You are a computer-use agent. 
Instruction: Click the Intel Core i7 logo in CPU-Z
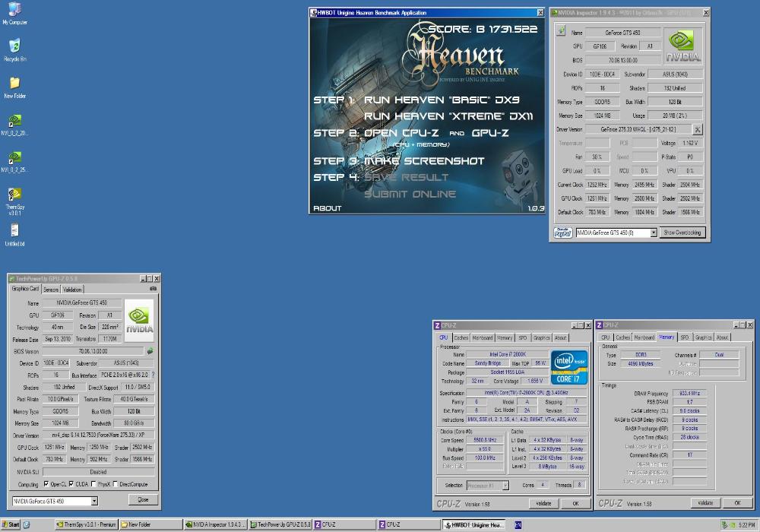[569, 367]
